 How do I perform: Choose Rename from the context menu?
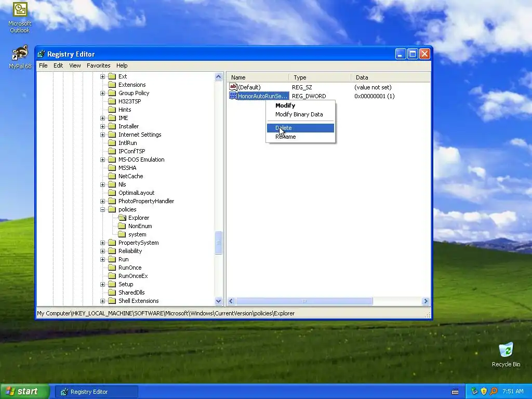point(300,137)
